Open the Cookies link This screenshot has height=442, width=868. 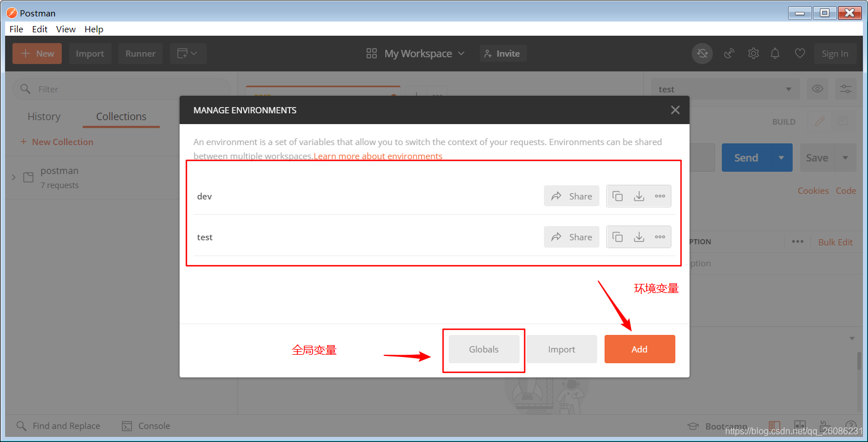coord(813,191)
